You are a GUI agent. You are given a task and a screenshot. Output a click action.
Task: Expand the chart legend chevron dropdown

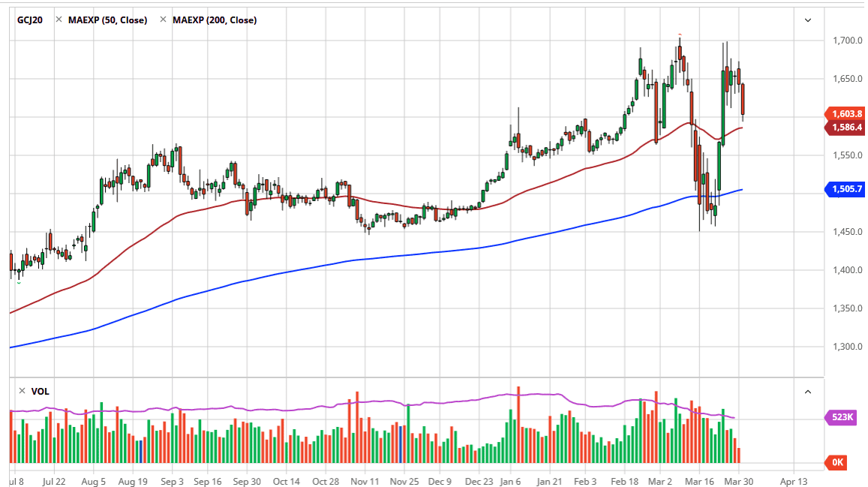tap(808, 20)
